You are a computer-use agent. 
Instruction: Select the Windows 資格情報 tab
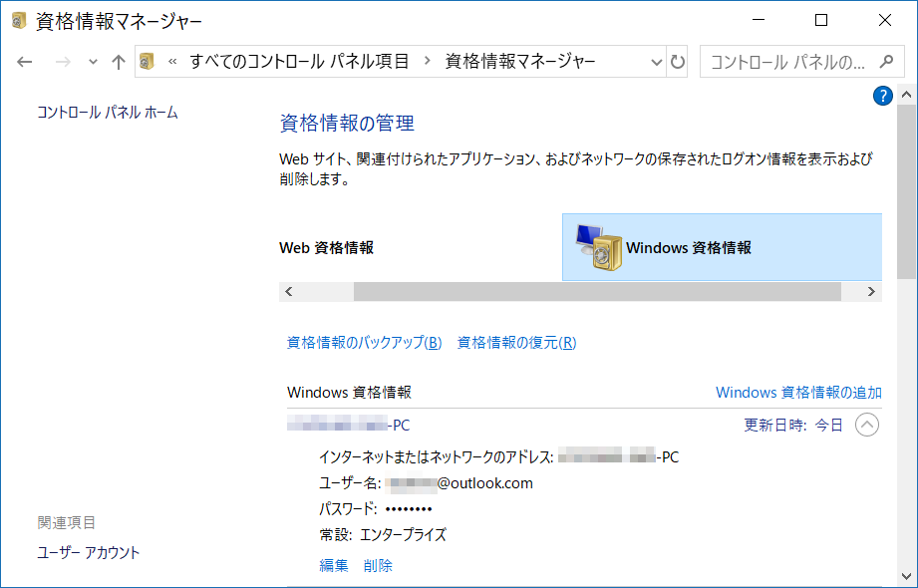(x=722, y=247)
